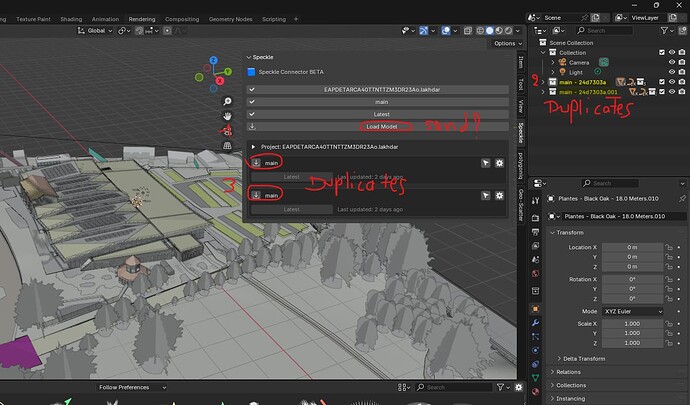Open the Scene properties tab in the Properties editor
The width and height of the screenshot is (690, 405).
pyautogui.click(x=536, y=259)
